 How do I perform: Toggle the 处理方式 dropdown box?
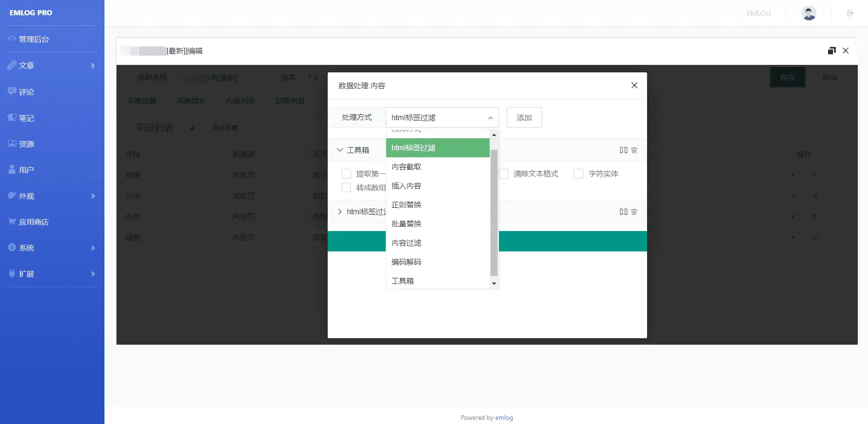pyautogui.click(x=442, y=117)
